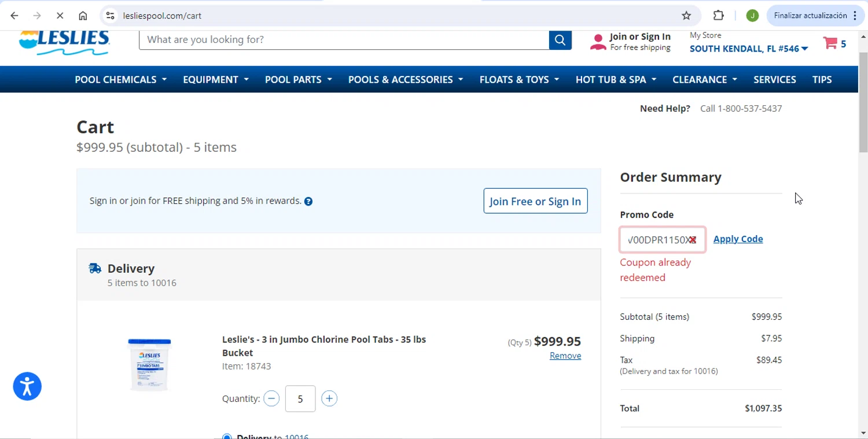Open the TIPS menu item
Image resolution: width=868 pixels, height=439 pixels.
point(822,79)
